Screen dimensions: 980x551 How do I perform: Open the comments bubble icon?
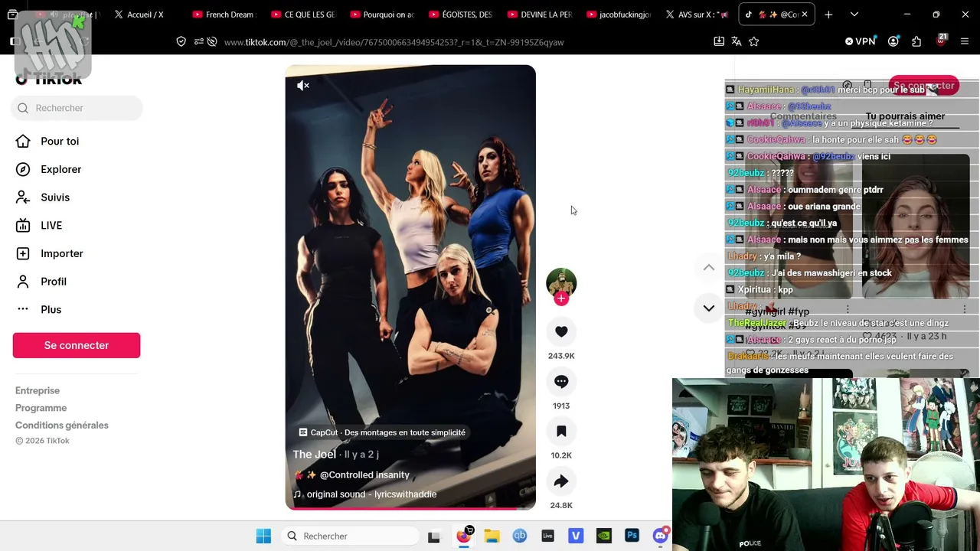(x=561, y=381)
